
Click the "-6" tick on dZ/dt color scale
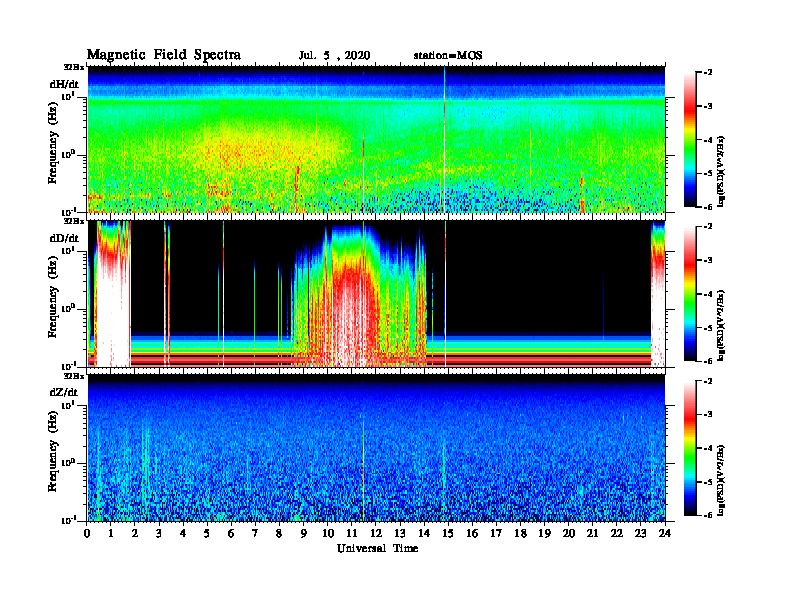[x=708, y=515]
